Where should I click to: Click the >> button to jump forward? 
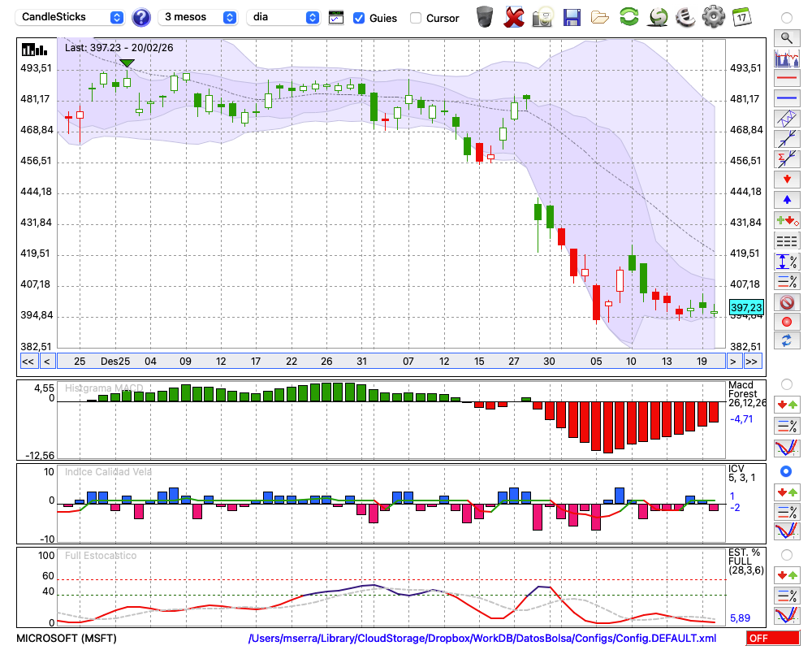tap(753, 361)
